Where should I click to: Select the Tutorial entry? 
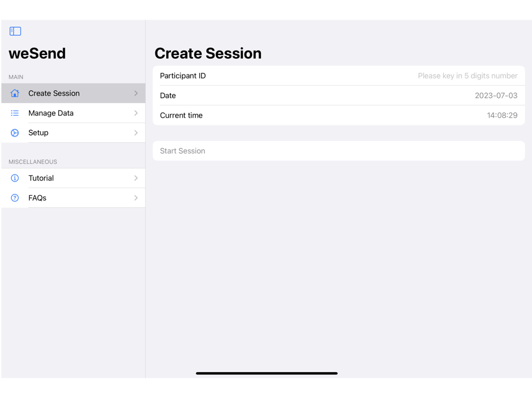[73, 178]
